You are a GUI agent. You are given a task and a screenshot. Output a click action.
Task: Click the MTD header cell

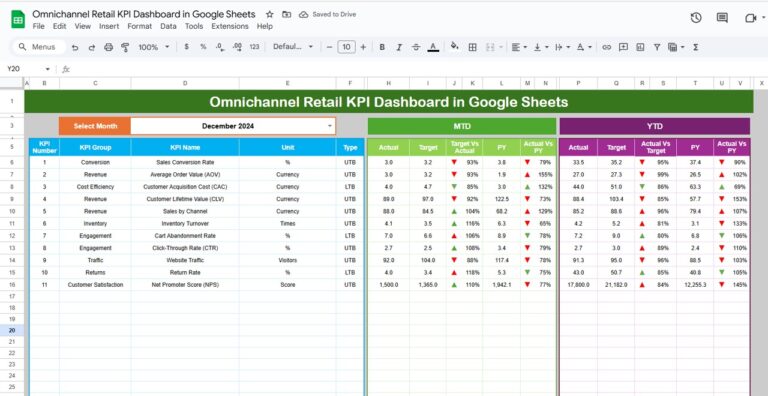[462, 126]
